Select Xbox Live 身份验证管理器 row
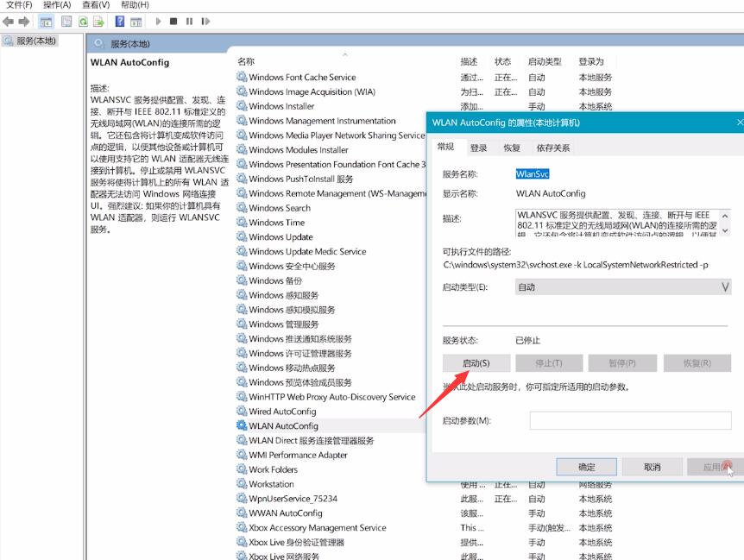Viewport: 744px width, 560px height. coord(297,542)
